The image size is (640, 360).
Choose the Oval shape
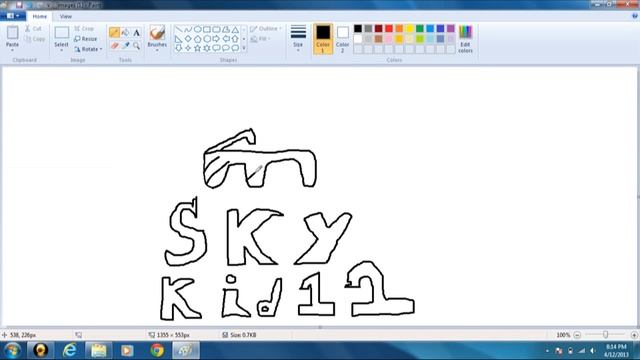point(198,29)
